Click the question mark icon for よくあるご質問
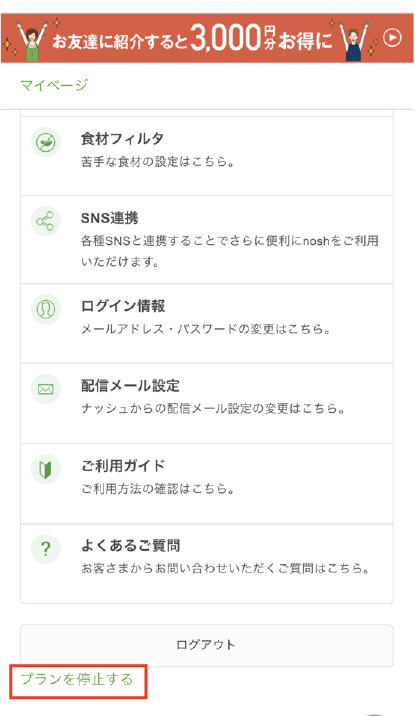 coord(46,549)
